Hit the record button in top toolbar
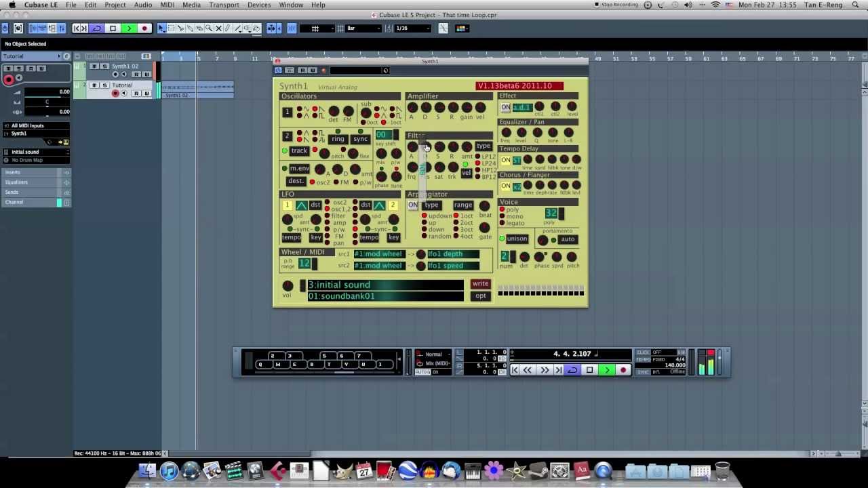This screenshot has width=868, height=488. 144,28
